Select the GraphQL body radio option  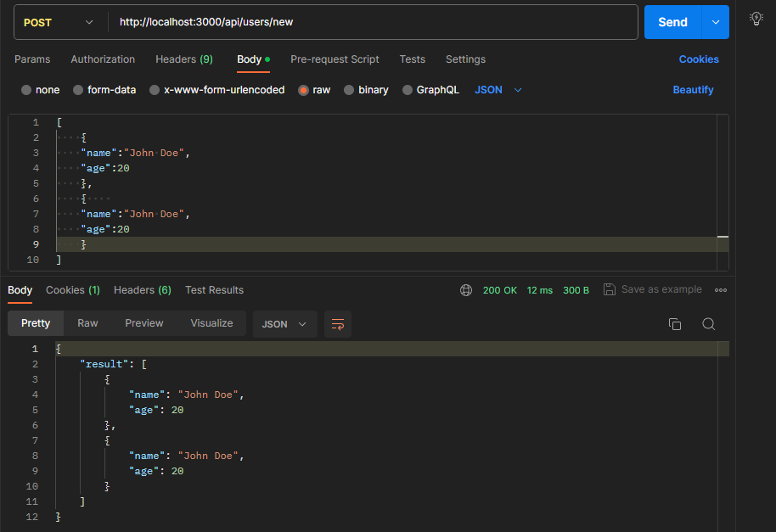click(408, 90)
